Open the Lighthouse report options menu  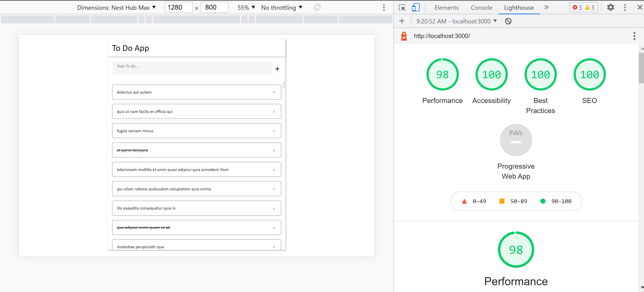(x=634, y=36)
